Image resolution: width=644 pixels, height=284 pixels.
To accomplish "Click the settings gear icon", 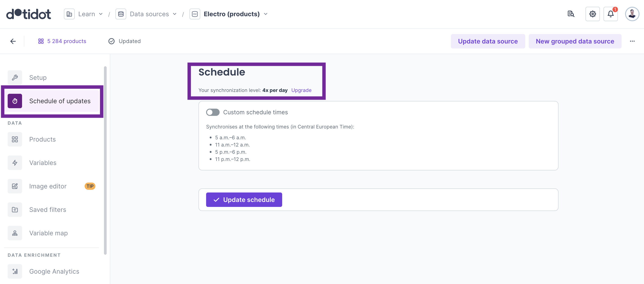I will [x=592, y=14].
